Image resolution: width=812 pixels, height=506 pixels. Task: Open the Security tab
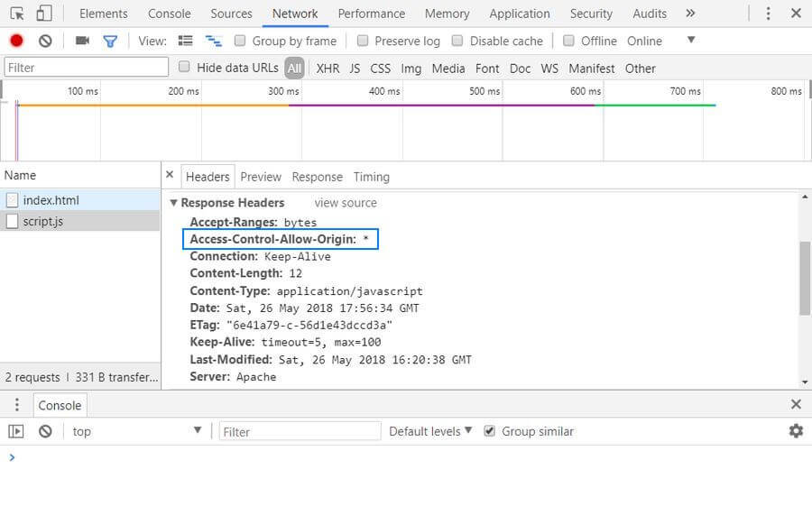[591, 14]
